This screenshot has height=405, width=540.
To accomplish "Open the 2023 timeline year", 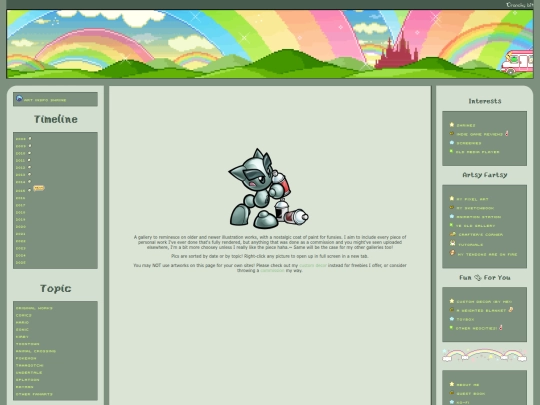I will coord(21,248).
